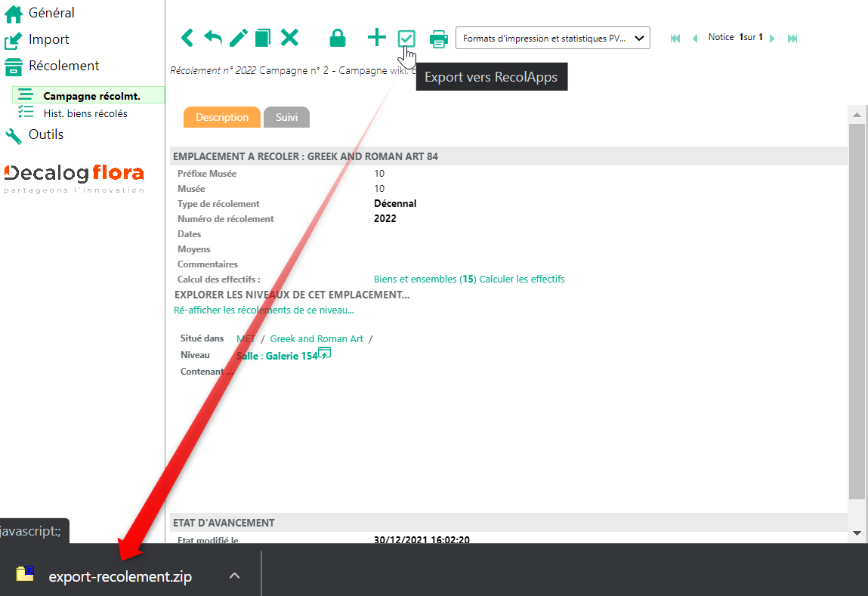This screenshot has width=868, height=596.
Task: Go to the next notice arrow
Action: point(772,39)
